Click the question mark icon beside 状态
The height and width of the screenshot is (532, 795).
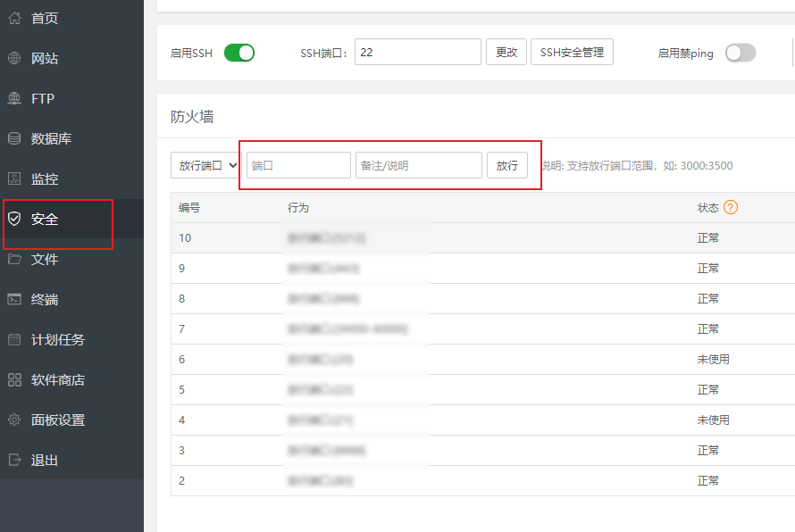coord(731,207)
